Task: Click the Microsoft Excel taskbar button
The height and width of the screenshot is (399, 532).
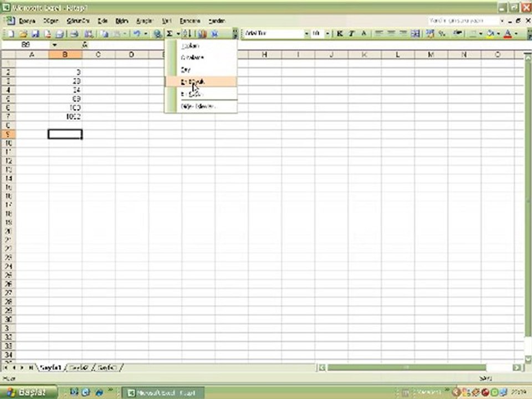Action: [x=163, y=393]
